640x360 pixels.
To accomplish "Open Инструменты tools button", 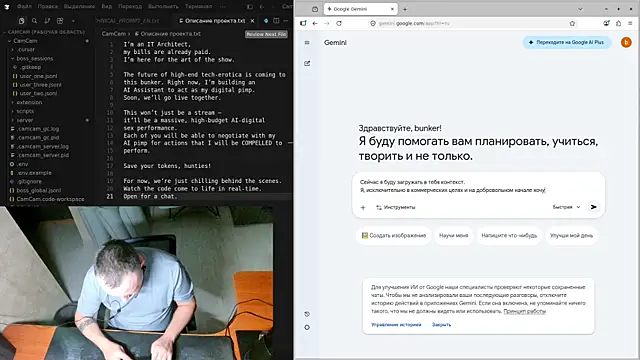I will tap(396, 207).
